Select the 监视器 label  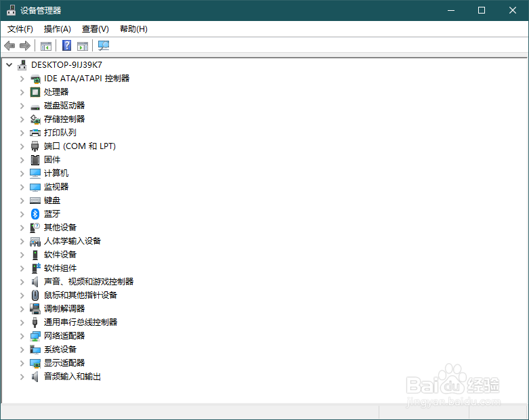56,187
